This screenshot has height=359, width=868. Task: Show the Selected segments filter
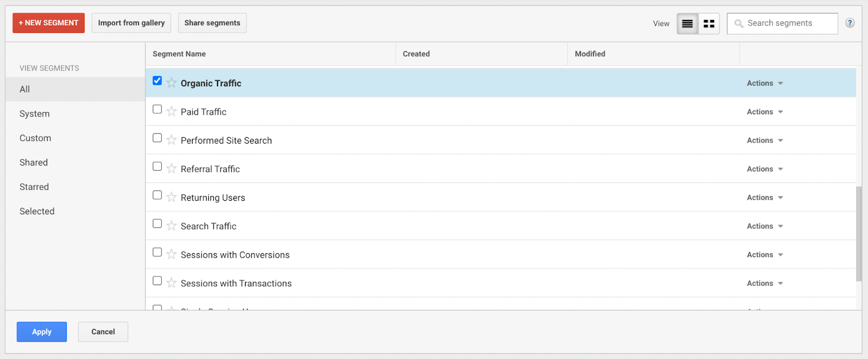tap(75, 211)
